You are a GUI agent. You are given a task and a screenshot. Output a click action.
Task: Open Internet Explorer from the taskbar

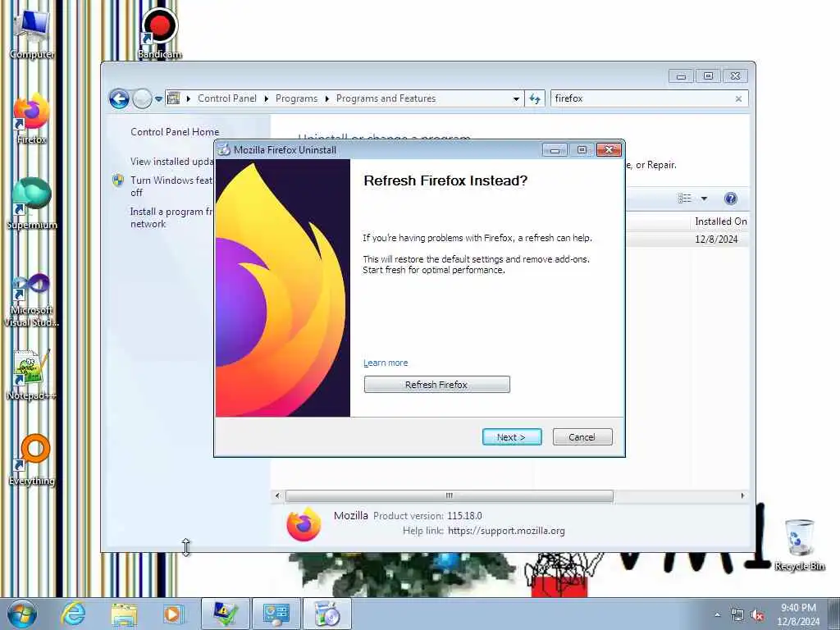point(73,614)
